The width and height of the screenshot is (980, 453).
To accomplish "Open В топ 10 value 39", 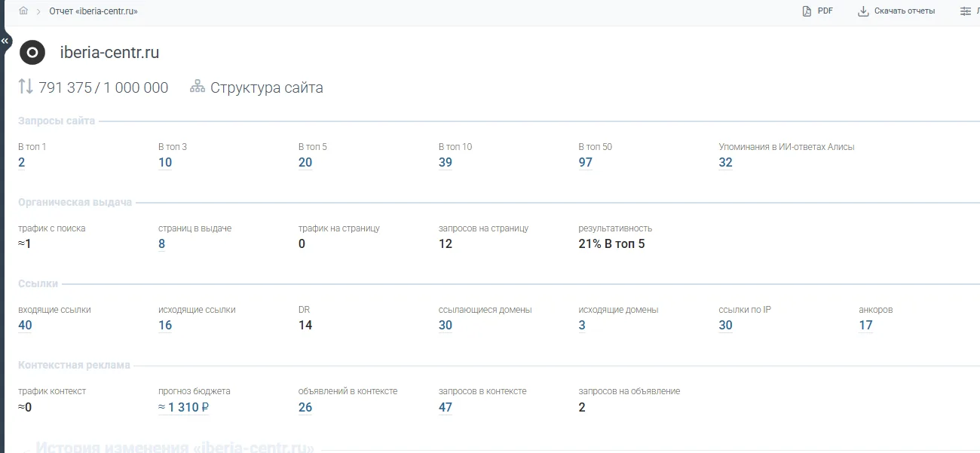I will pos(446,162).
